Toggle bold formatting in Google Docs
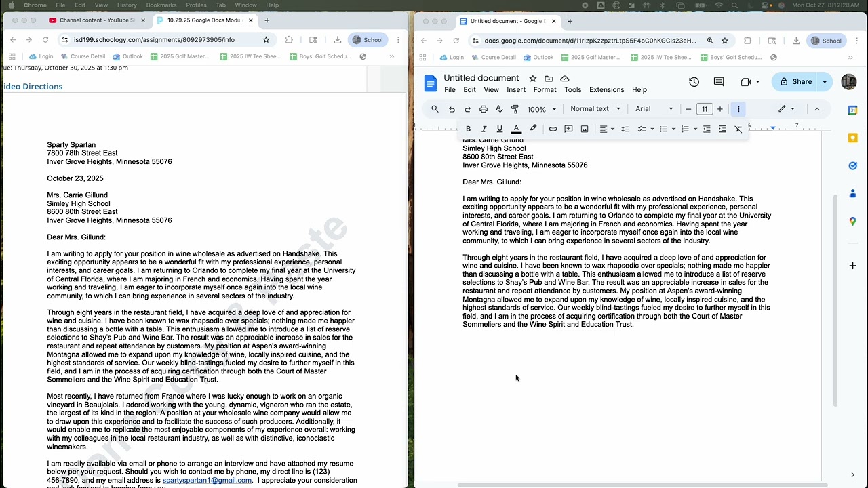 468,129
